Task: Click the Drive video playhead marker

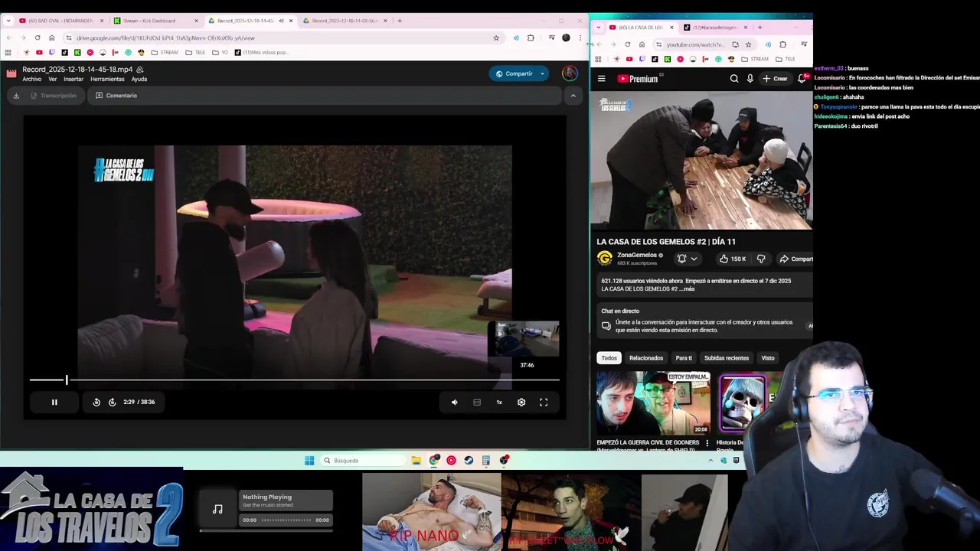Action: pyautogui.click(x=67, y=380)
